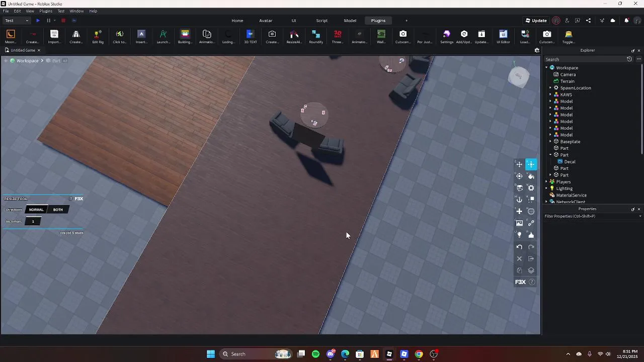
Task: Open Spotify from the taskbar
Action: coord(315,354)
